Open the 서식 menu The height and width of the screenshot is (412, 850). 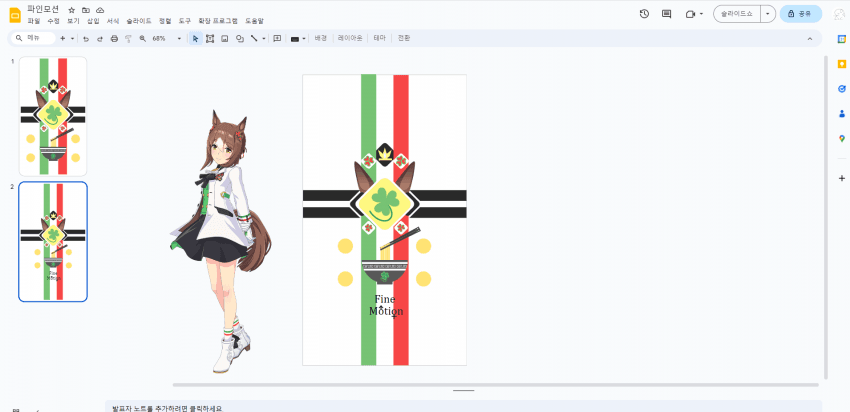(x=113, y=21)
